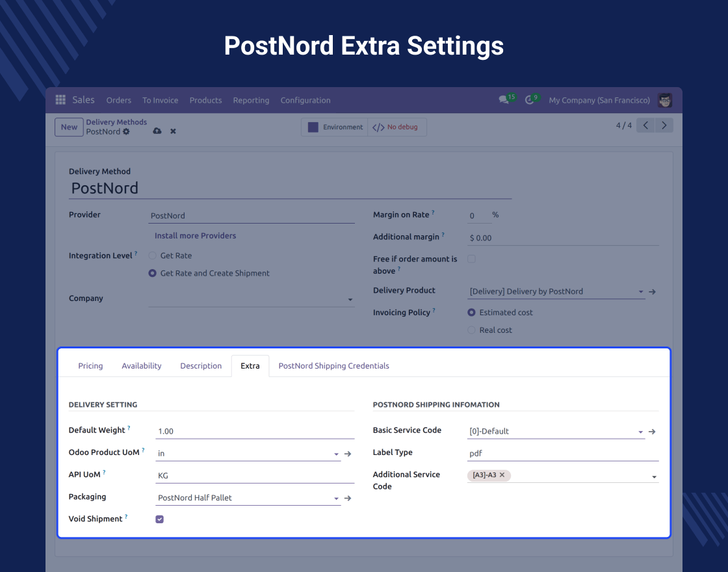Edit the Additional margin field

click(x=563, y=238)
